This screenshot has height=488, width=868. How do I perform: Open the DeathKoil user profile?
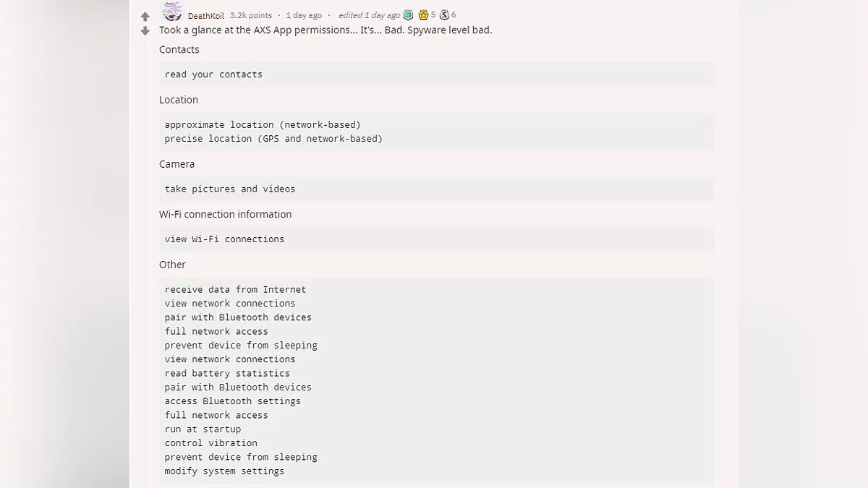[205, 15]
